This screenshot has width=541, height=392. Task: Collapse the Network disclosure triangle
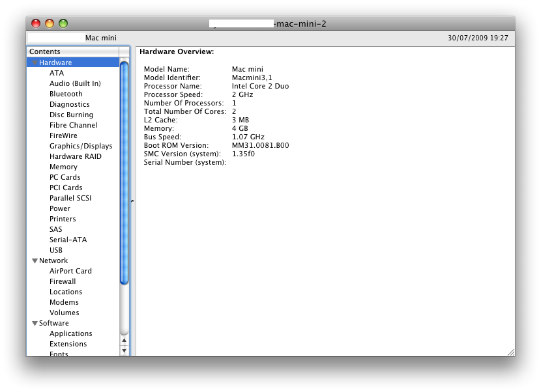35,261
